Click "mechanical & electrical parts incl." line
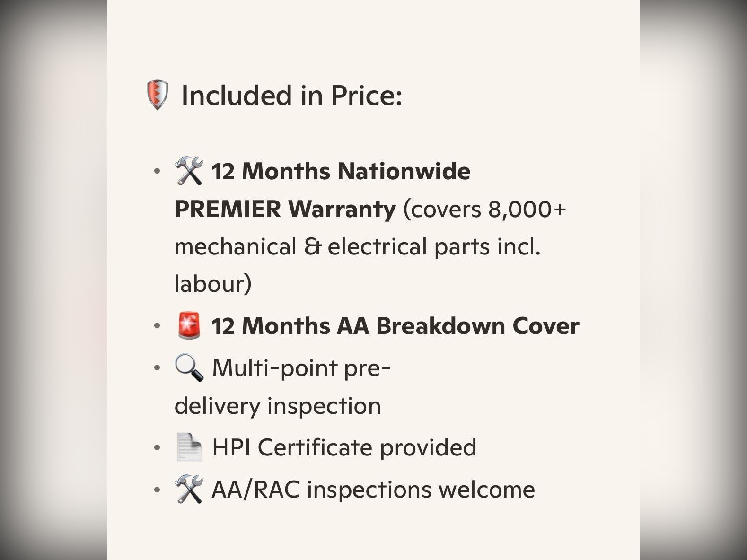This screenshot has width=747, height=560. (357, 246)
